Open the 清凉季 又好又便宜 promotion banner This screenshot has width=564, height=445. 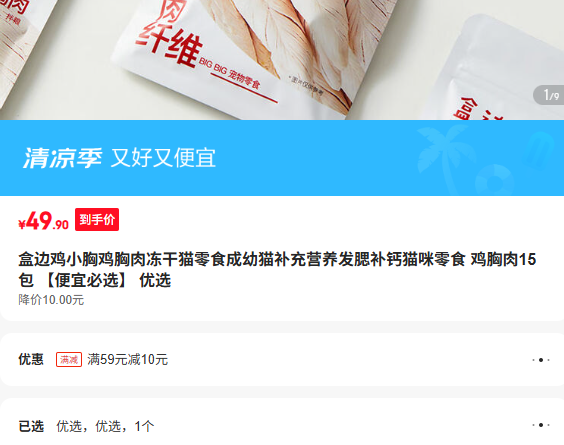click(282, 158)
